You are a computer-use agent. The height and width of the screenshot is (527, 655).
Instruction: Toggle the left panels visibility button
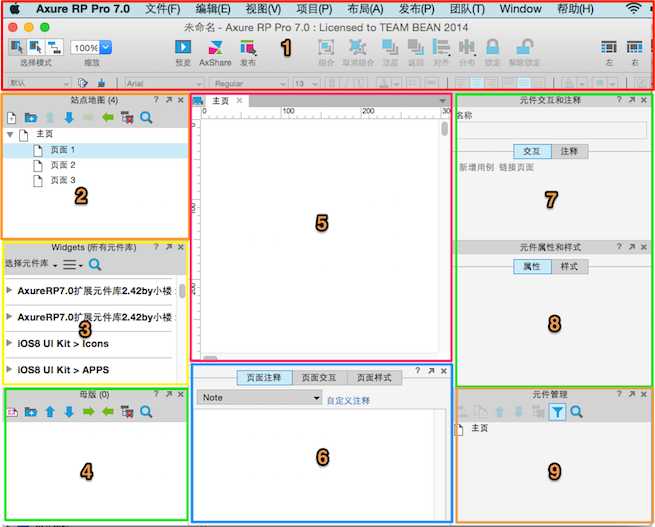click(609, 47)
